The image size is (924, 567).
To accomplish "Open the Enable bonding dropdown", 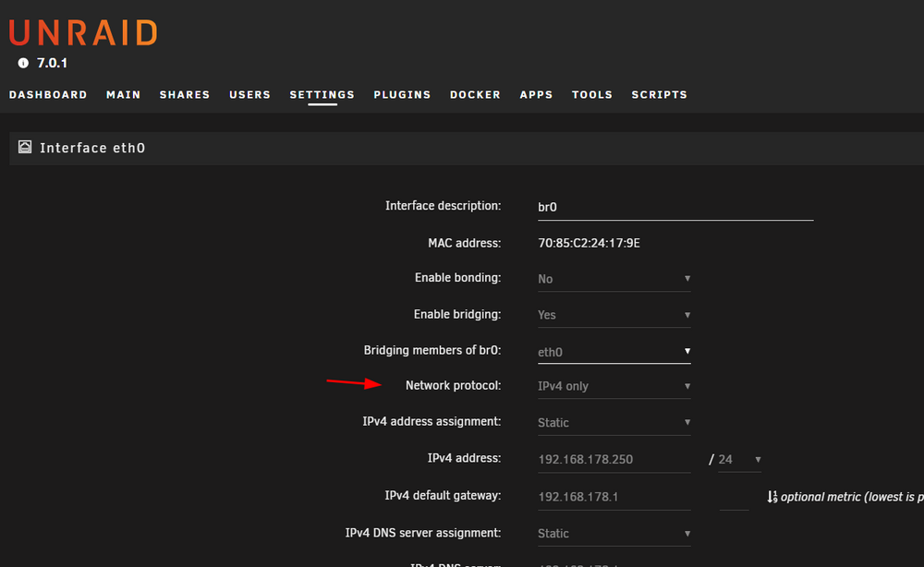I will [614, 279].
